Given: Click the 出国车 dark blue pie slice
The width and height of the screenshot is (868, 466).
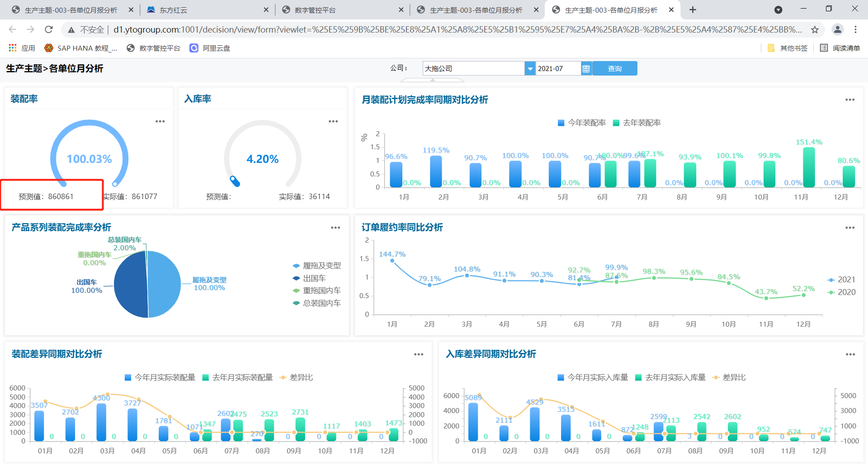Looking at the screenshot, I should pyautogui.click(x=130, y=285).
